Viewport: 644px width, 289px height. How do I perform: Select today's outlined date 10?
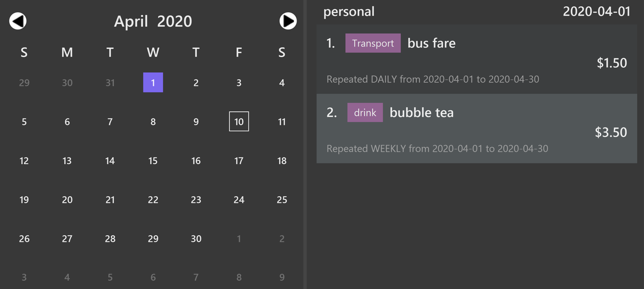[x=239, y=121]
